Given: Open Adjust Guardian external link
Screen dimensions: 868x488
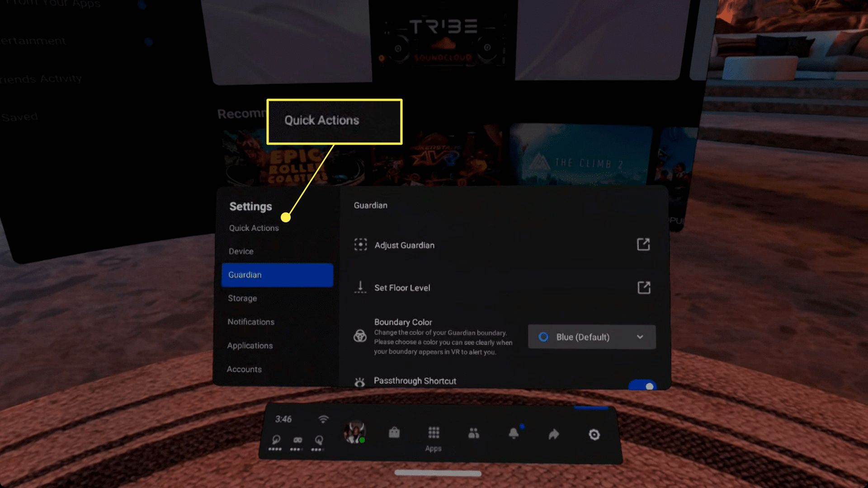Looking at the screenshot, I should [x=643, y=244].
